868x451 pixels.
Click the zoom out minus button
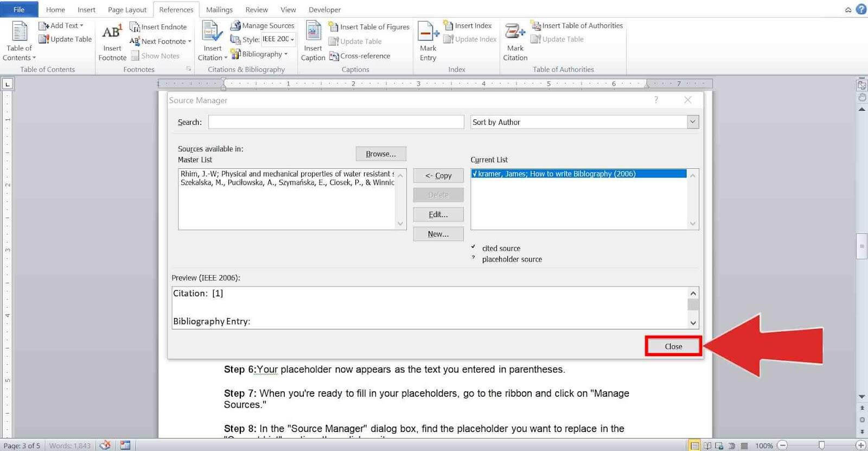782,446
